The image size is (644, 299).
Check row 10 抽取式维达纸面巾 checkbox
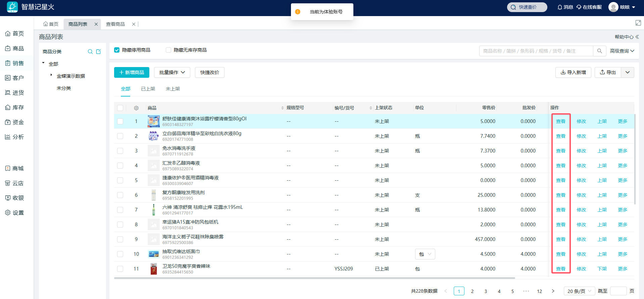pos(120,254)
